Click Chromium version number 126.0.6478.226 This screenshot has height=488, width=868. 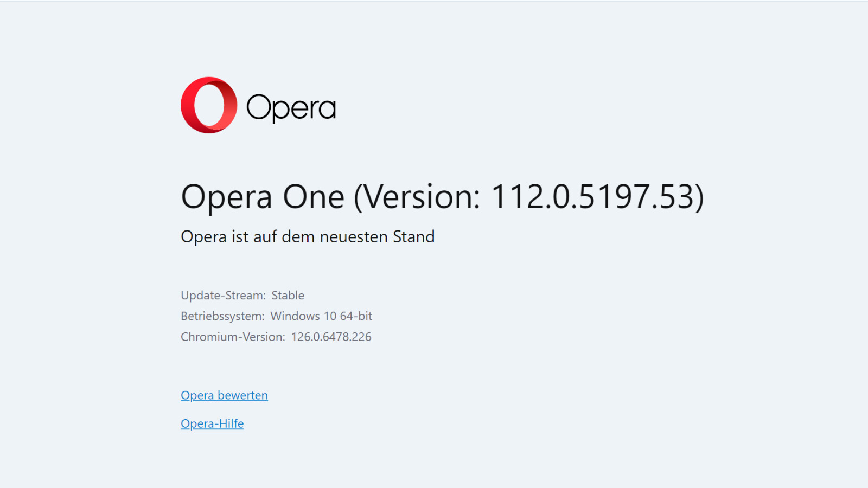[331, 337]
